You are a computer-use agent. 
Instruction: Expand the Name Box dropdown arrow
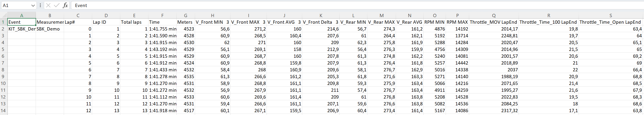33,5
